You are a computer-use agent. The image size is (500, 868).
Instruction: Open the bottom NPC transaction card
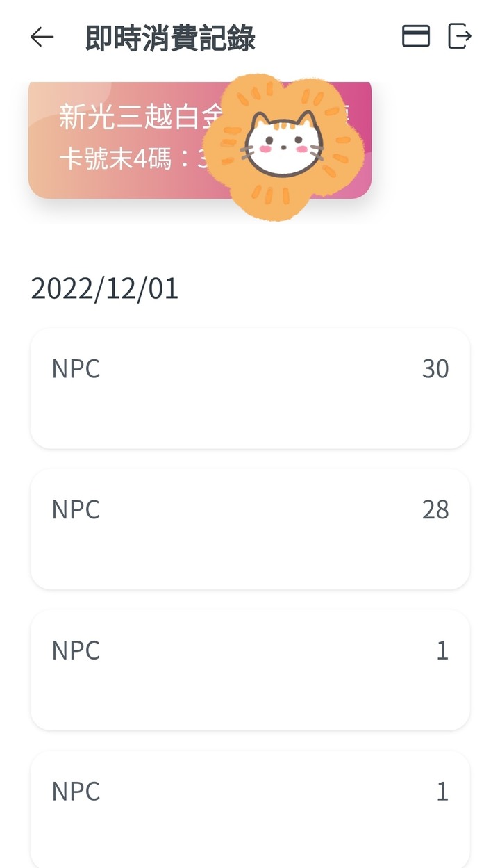click(x=250, y=810)
